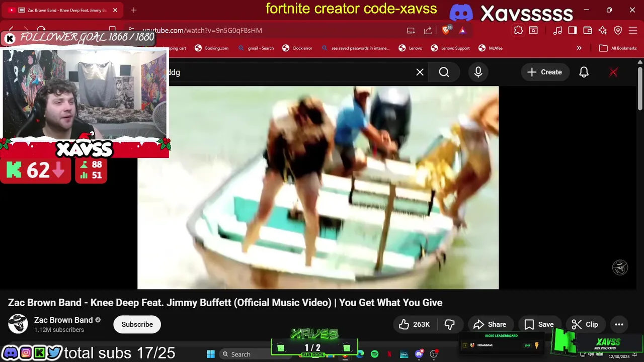The image size is (644, 362).
Task: Open the Lenovo bookmark
Action: tap(411, 48)
